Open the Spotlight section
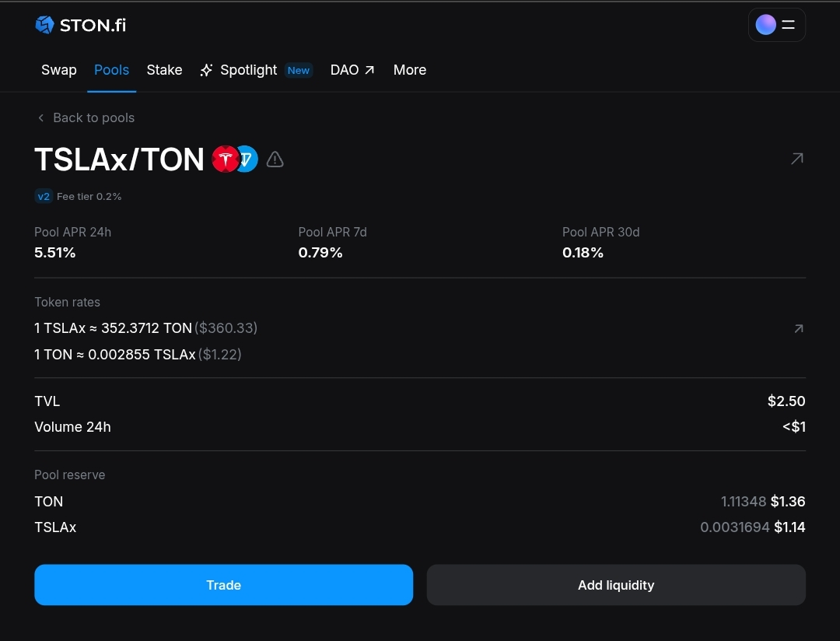The height and width of the screenshot is (641, 840). pos(249,70)
